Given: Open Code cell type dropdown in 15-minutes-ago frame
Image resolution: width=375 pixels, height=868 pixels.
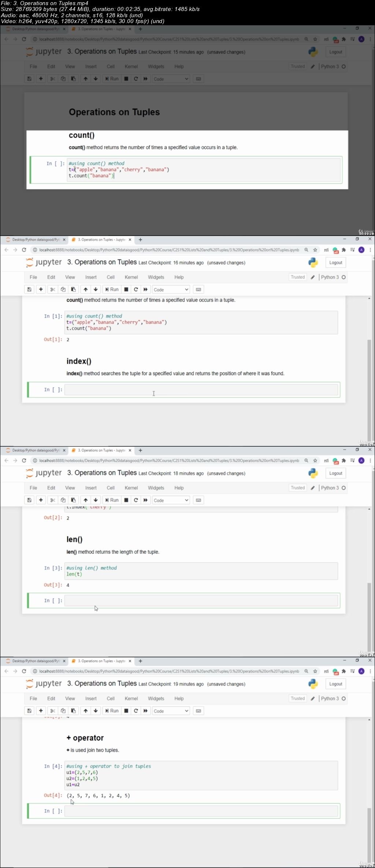Looking at the screenshot, I should (171, 79).
